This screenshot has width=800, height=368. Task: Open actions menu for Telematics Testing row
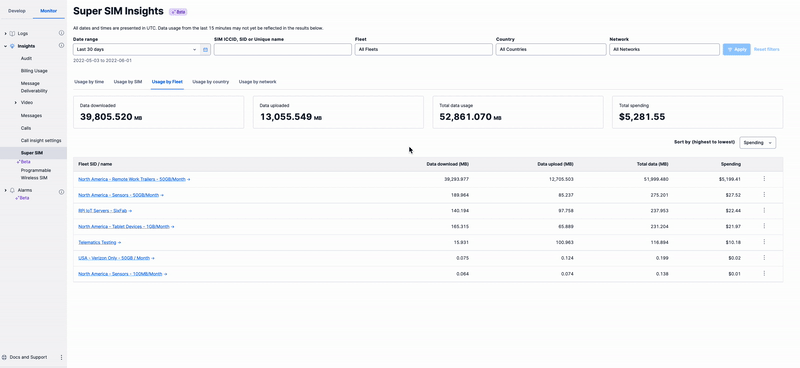click(x=764, y=242)
